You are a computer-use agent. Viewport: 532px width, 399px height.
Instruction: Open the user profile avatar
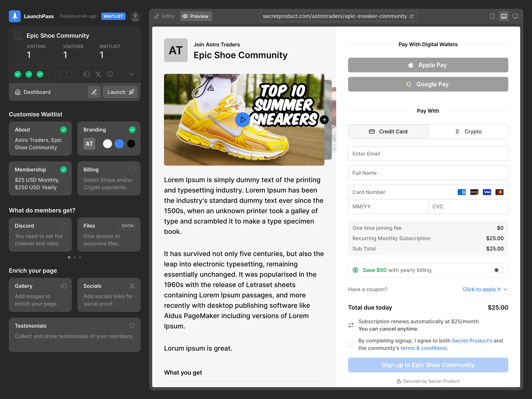pyautogui.click(x=135, y=16)
